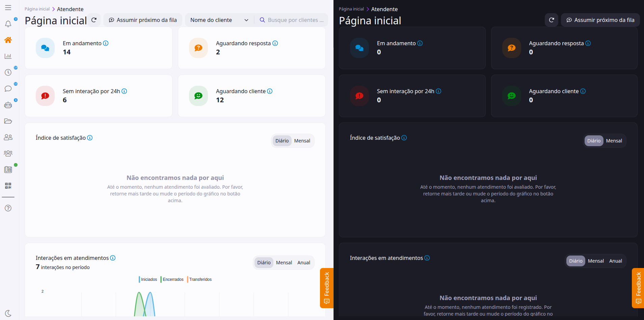This screenshot has width=644, height=320.
Task: Toggle dark mode with the moon icon
Action: coord(8,313)
